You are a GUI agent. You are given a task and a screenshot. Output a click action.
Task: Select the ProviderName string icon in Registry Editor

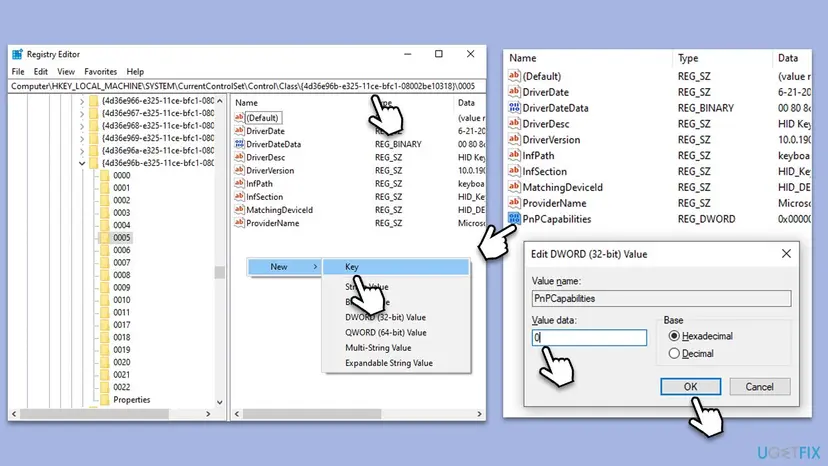click(x=239, y=223)
